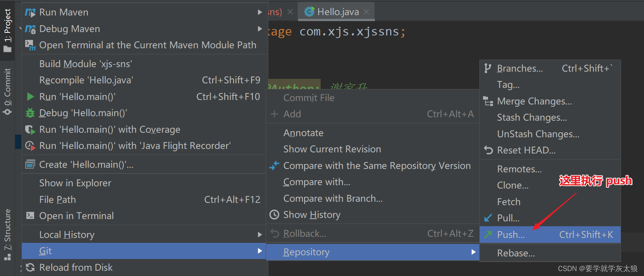644x276 pixels.
Task: Choose Tag... in Repository menu
Action: click(550, 84)
